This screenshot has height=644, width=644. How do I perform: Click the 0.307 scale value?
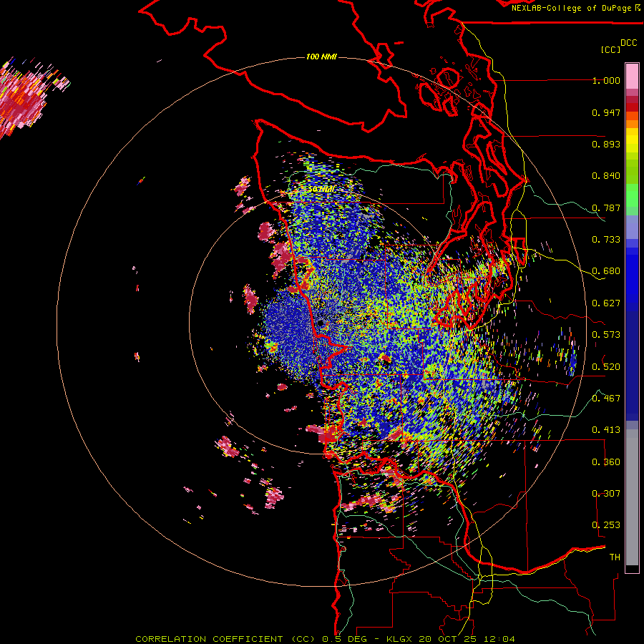point(606,493)
